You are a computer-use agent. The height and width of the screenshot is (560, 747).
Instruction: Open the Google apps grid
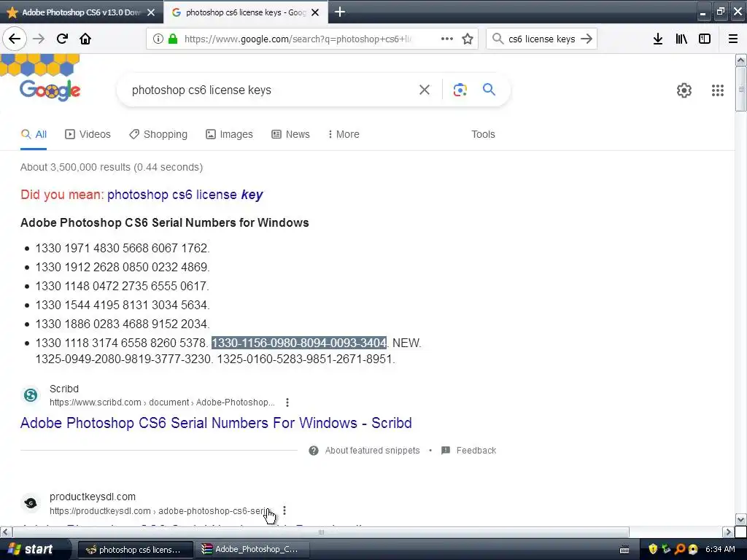click(x=718, y=90)
